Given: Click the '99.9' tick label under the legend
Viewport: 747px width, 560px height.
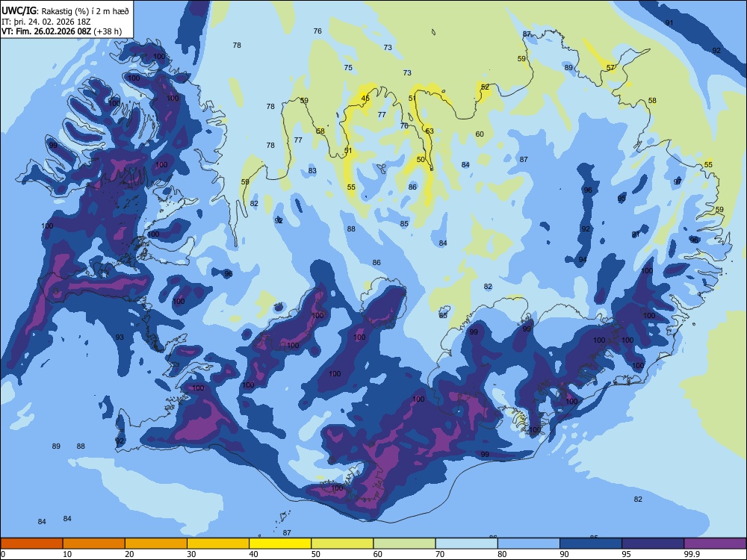Looking at the screenshot, I should (x=692, y=554).
